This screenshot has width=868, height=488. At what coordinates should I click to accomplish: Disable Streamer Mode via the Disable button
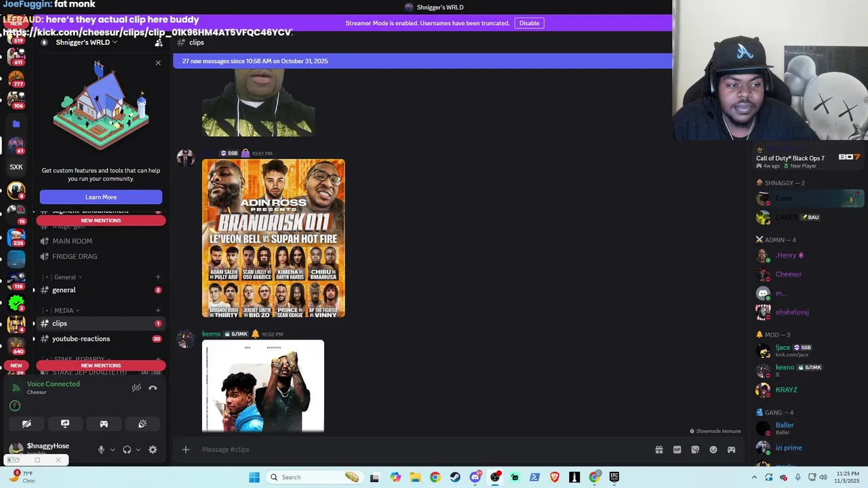tap(529, 23)
